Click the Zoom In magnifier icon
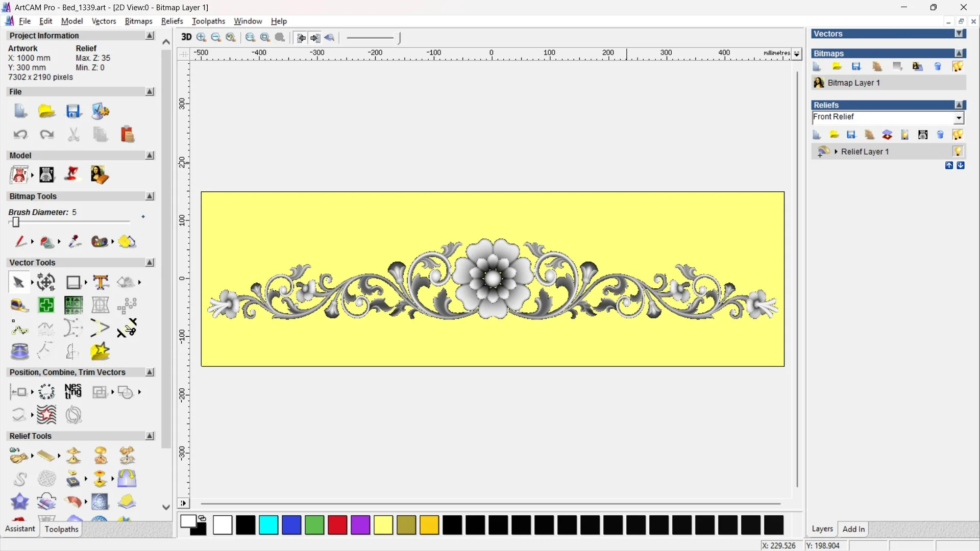980x551 pixels. click(x=202, y=37)
